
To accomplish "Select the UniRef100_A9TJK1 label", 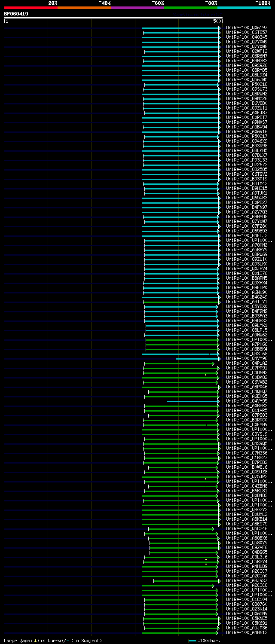I will 247,193.
